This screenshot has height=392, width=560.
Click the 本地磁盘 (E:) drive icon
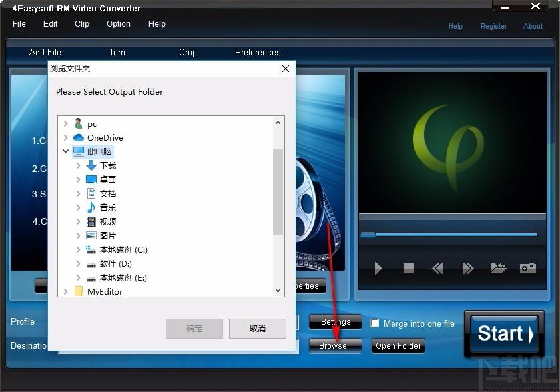coord(91,279)
